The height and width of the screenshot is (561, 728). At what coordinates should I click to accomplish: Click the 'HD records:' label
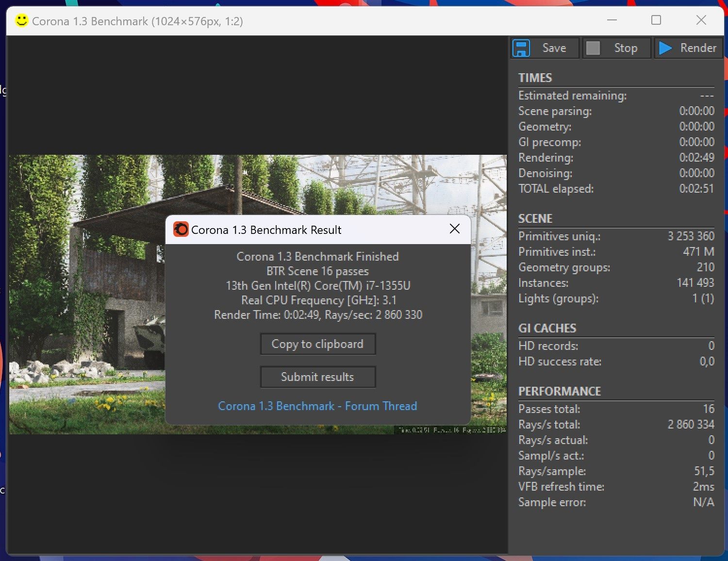548,346
